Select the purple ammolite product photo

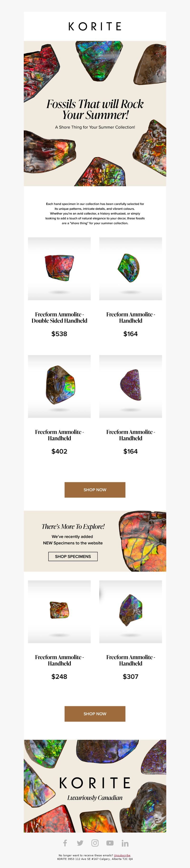(x=130, y=386)
